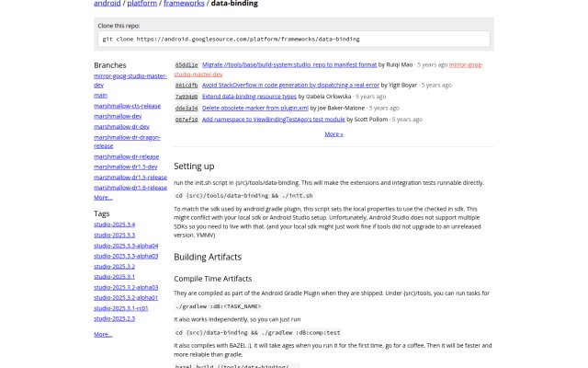The height and width of the screenshot is (368, 588).
Task: Click the 'data-binding' breadcrumb title
Action: [x=234, y=4]
